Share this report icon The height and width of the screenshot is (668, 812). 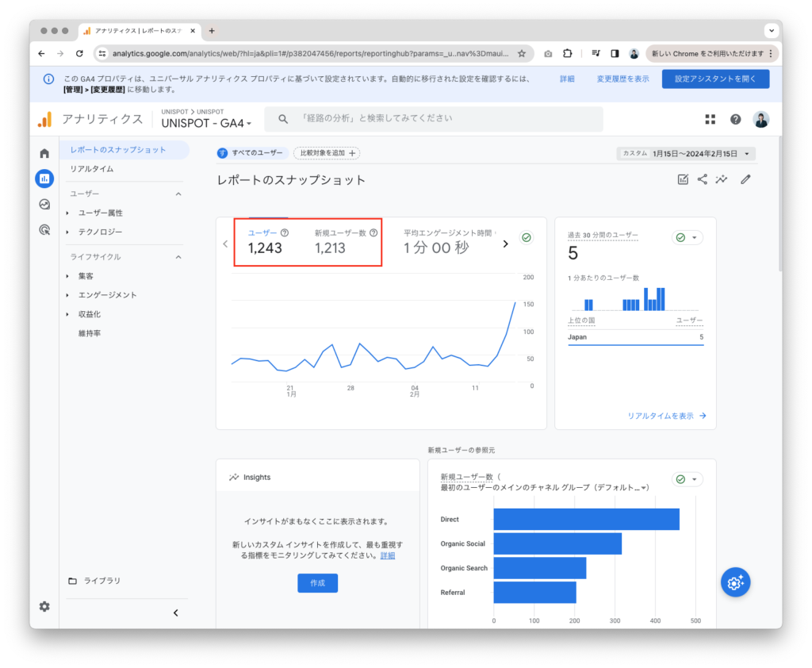(703, 179)
